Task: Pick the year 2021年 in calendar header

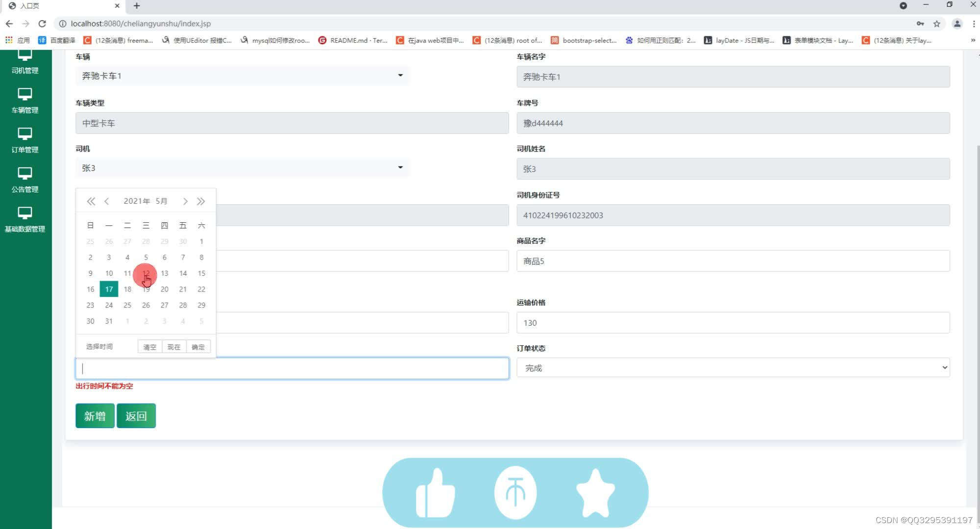Action: pyautogui.click(x=137, y=201)
